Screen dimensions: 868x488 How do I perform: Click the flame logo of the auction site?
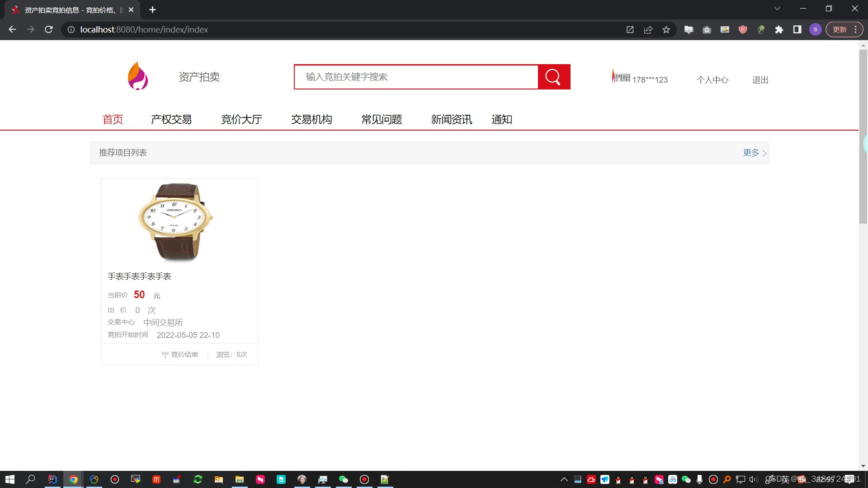coord(138,76)
